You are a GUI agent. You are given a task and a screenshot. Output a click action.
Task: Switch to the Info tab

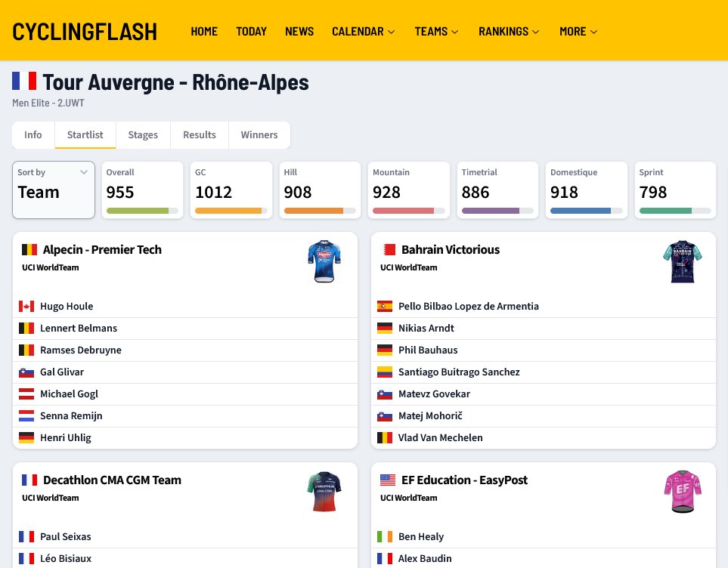click(33, 135)
